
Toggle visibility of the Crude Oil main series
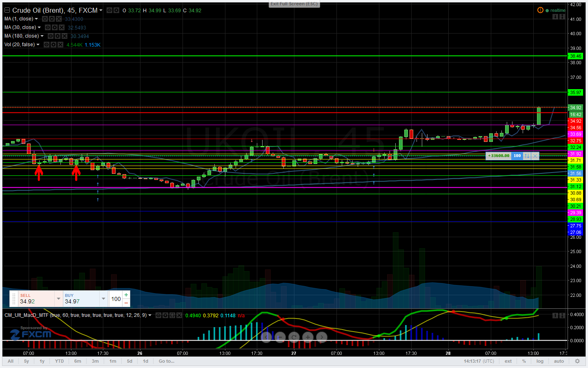109,10
